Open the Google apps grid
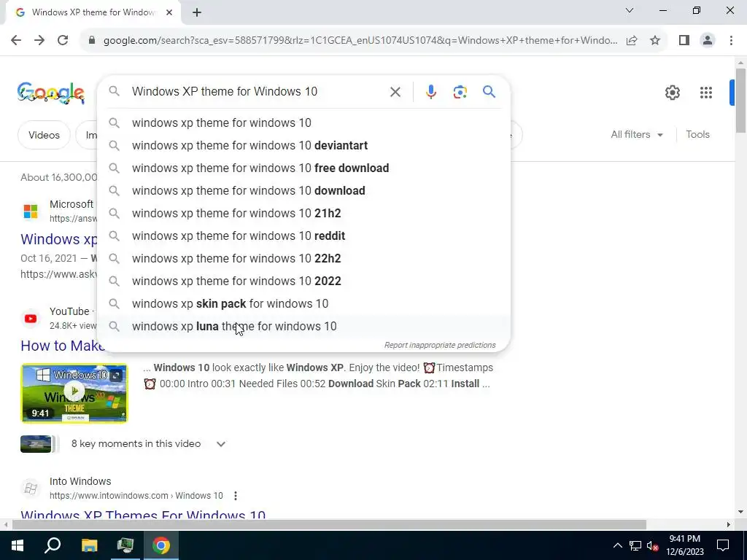This screenshot has height=560, width=747. click(x=706, y=93)
